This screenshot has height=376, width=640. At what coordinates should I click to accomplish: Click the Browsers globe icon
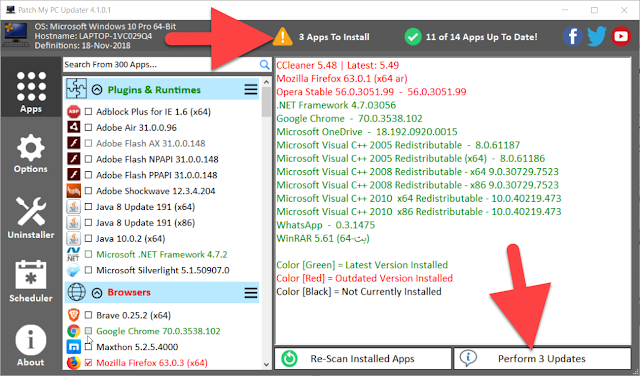[76, 292]
